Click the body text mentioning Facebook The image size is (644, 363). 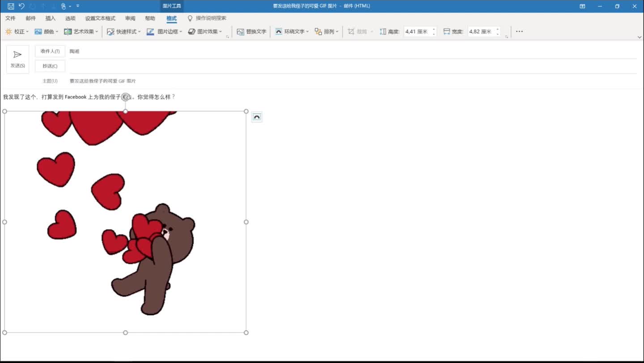(89, 97)
